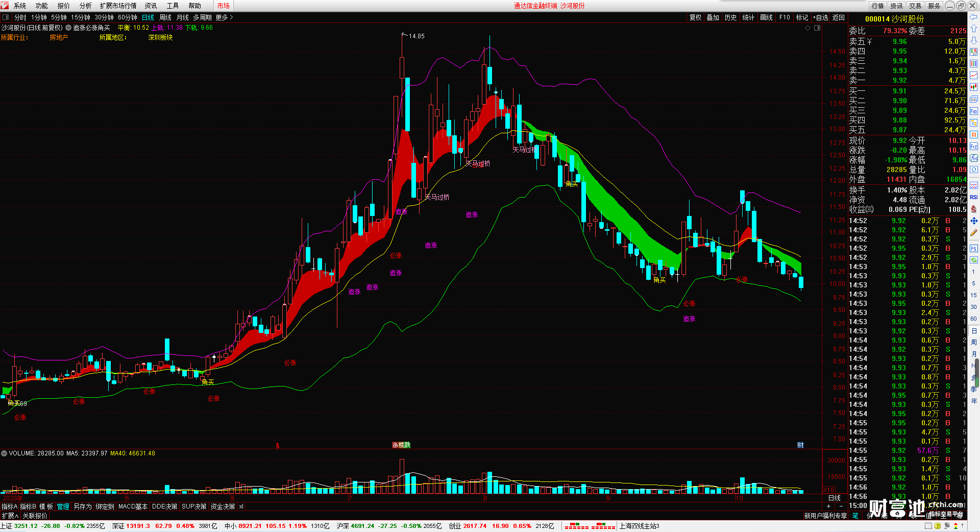Open the 复权 adjustment dropdown

696,17
